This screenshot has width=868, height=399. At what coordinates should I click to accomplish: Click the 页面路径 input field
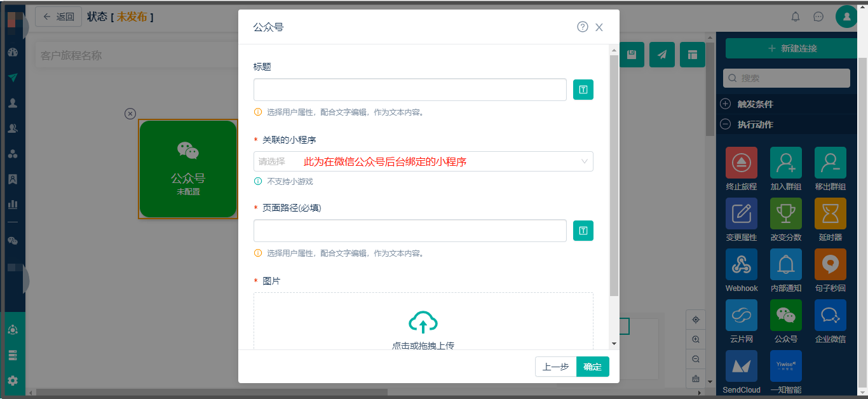click(410, 231)
